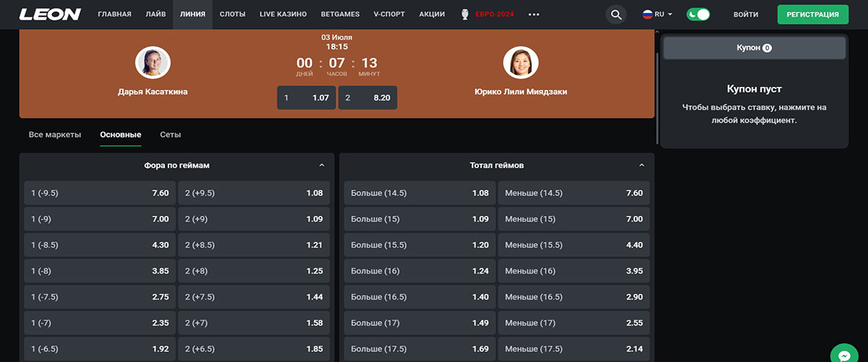Pick Меньше (14.5) at 7.60
Viewport: 868px width, 362px height.
pos(574,193)
